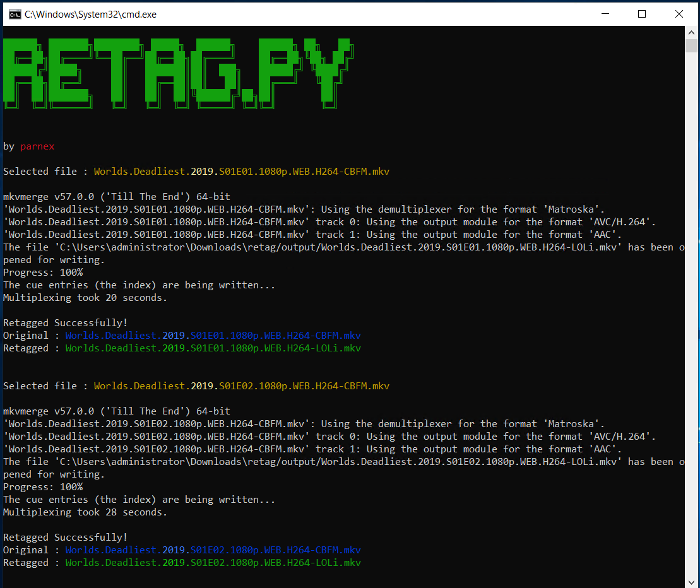
Task: Maximize the cmd.exe window
Action: [x=642, y=14]
